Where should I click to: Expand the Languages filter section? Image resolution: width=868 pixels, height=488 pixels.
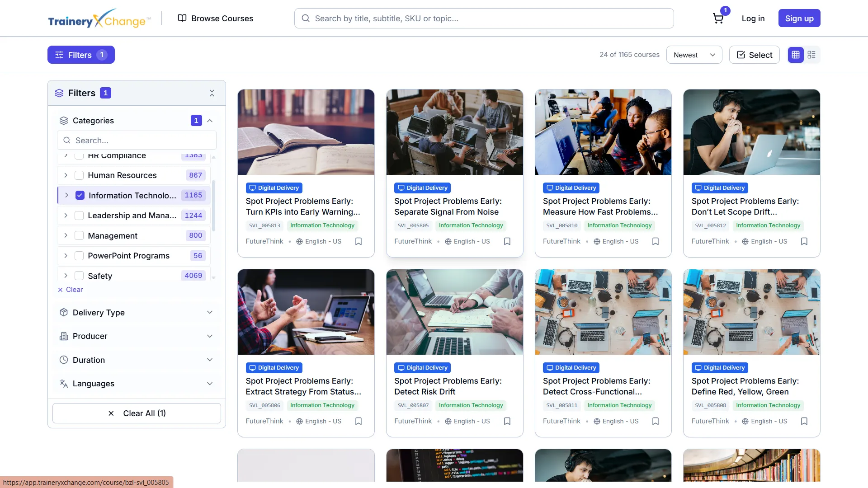click(x=137, y=384)
